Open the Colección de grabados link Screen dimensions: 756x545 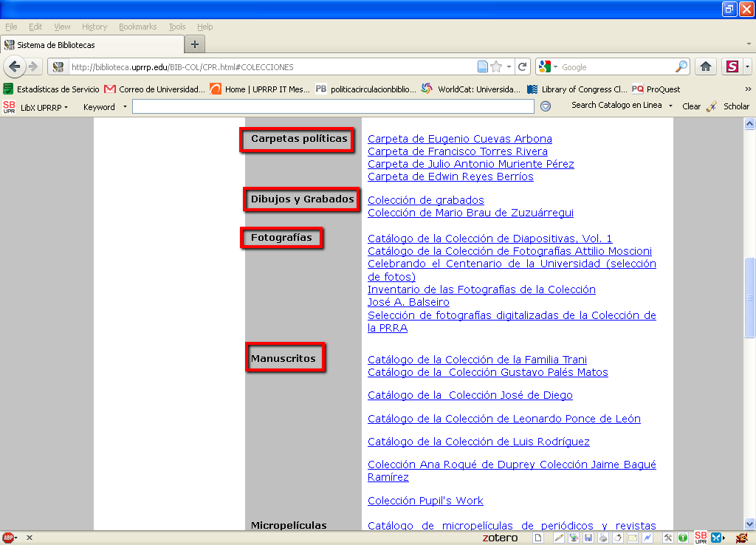tap(425, 200)
